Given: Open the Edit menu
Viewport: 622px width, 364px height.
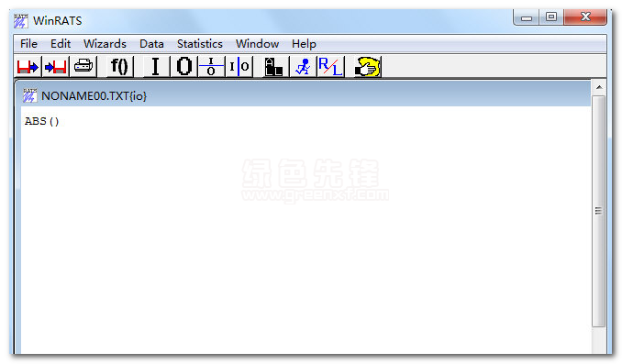Looking at the screenshot, I should coord(61,44).
